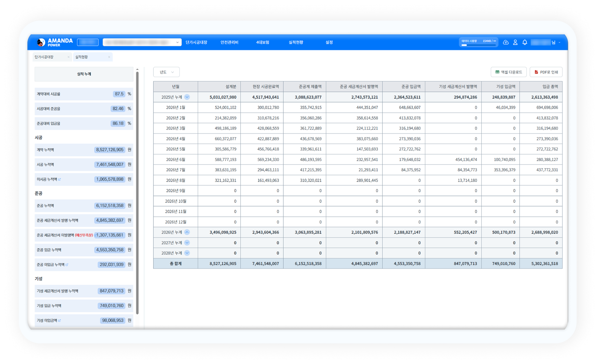Viewport: 599px width, 364px height.
Task: Select the 2026년 1월 row label
Action: 176,107
